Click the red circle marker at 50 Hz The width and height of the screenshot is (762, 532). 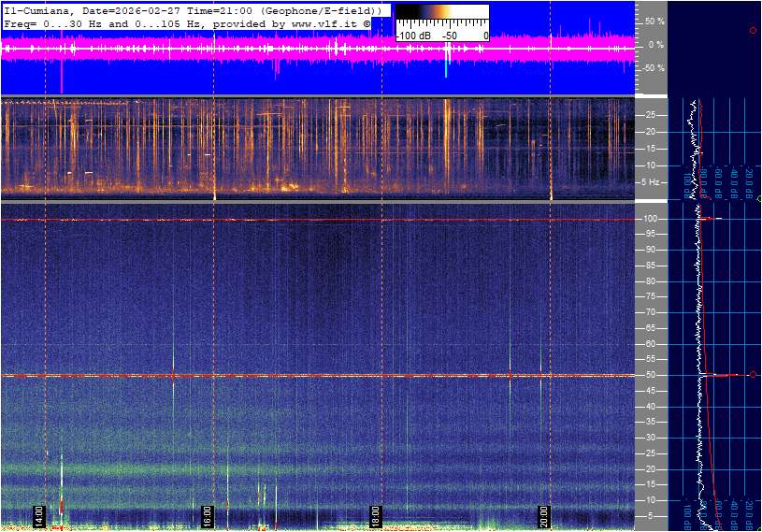click(753, 375)
